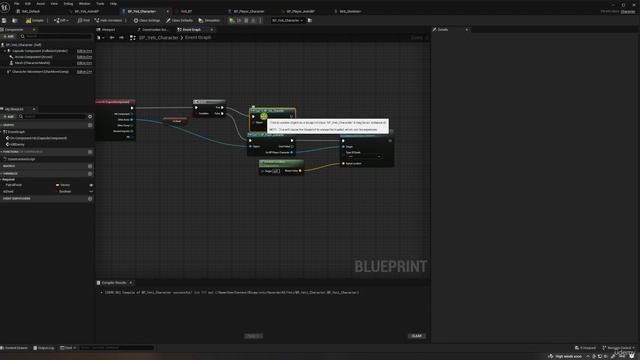The height and width of the screenshot is (360, 640).
Task: Add new graph with Graphs plus button
Action: 90,125
